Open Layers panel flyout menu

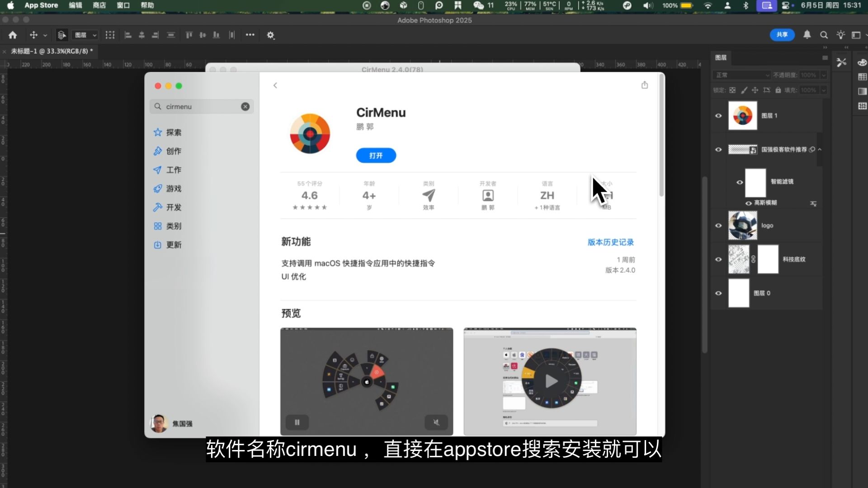tap(825, 58)
